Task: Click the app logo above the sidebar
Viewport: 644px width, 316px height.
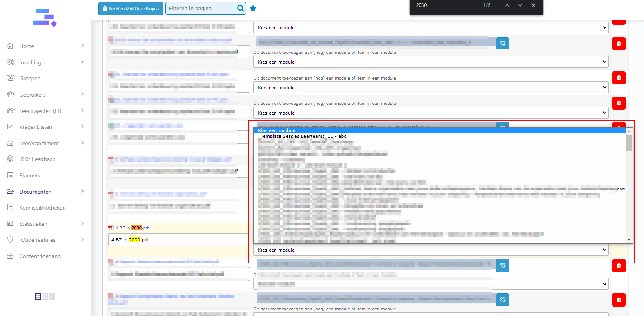Action: [45, 18]
